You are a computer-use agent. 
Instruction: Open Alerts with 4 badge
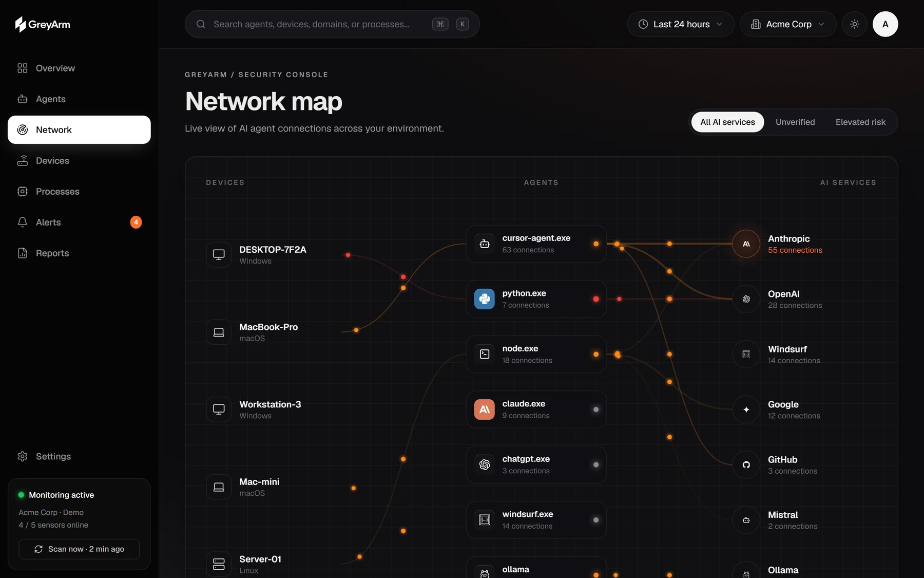(x=79, y=222)
